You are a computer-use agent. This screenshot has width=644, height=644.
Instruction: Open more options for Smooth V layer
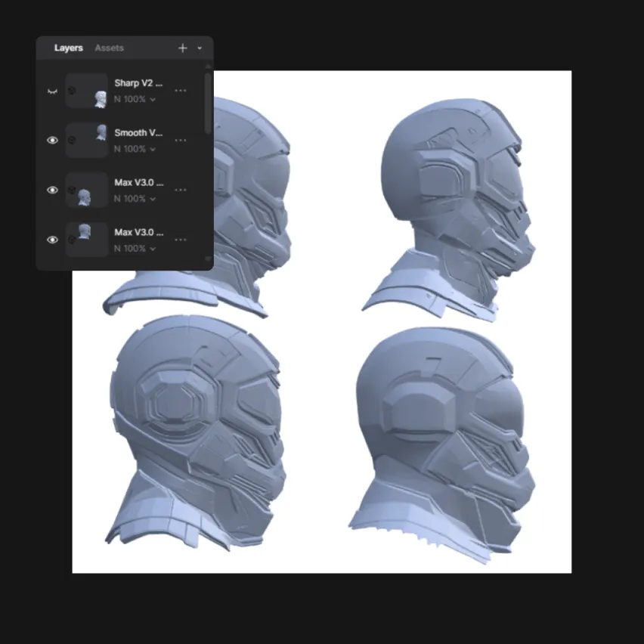tap(181, 141)
